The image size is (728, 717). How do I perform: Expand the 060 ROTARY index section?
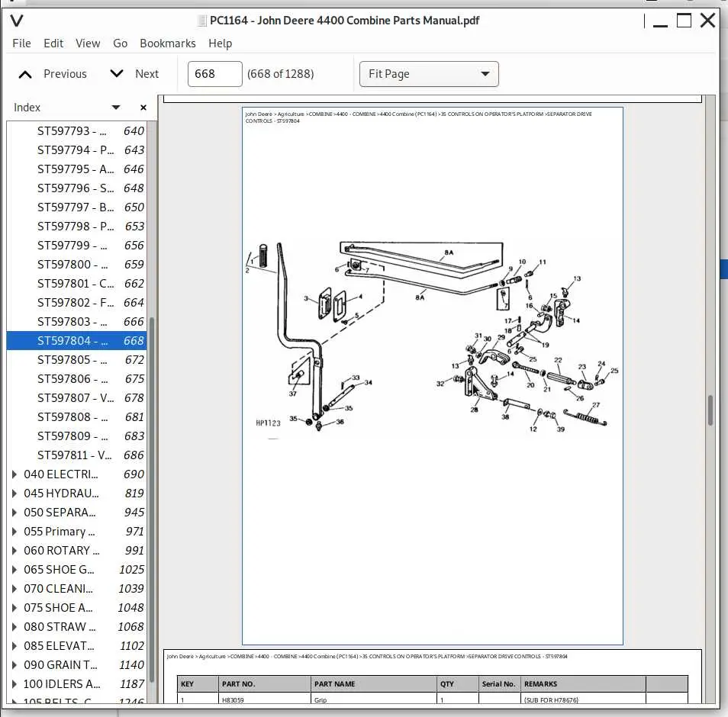(x=14, y=550)
